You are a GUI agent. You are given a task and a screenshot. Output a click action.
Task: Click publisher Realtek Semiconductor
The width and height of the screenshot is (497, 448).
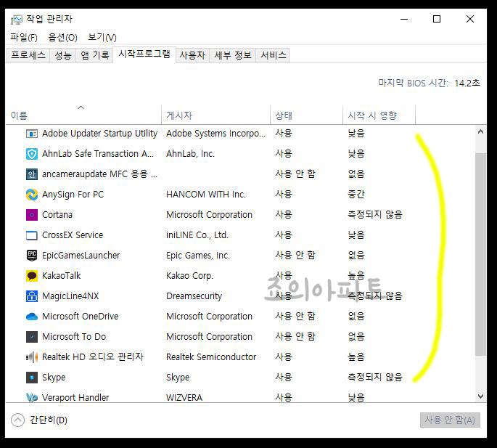(x=211, y=357)
